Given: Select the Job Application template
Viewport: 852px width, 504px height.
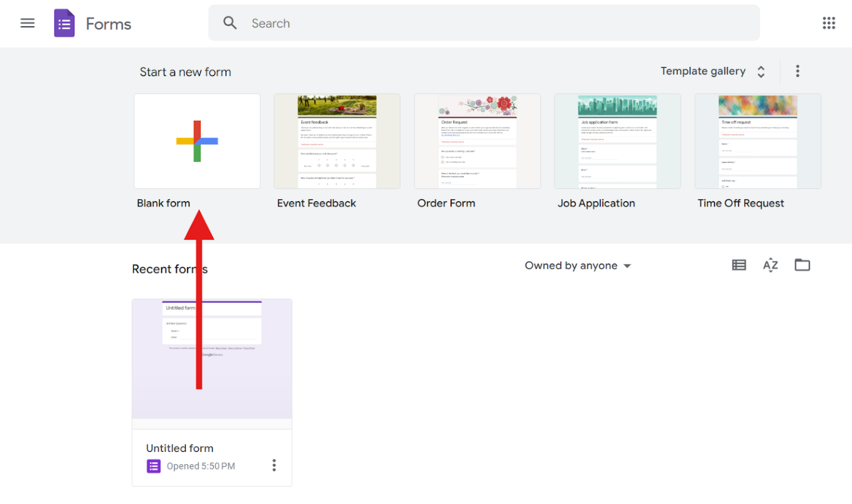Looking at the screenshot, I should point(617,141).
